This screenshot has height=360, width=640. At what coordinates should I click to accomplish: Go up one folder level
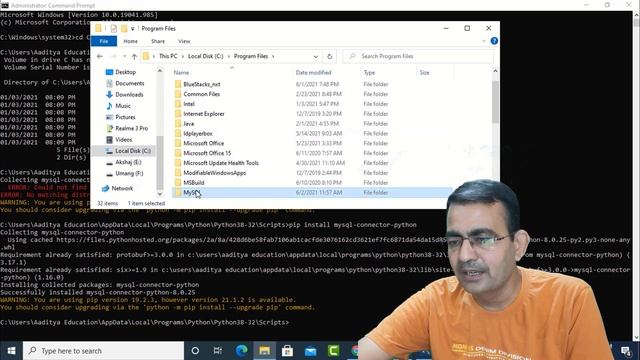pyautogui.click(x=134, y=56)
